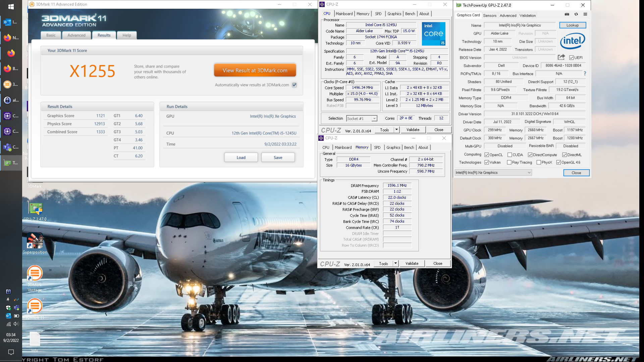Screen dimensions: 644x362
Task: Click the BIOS export share icon
Action: [561, 57]
